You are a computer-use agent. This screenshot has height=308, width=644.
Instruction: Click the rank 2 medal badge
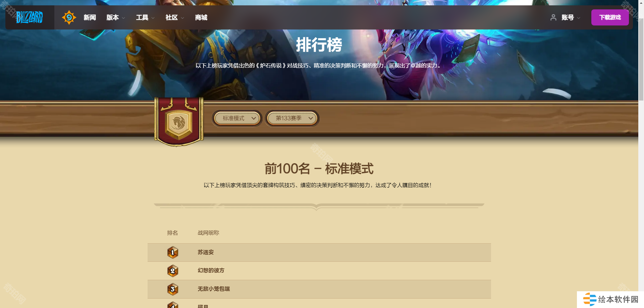(173, 271)
